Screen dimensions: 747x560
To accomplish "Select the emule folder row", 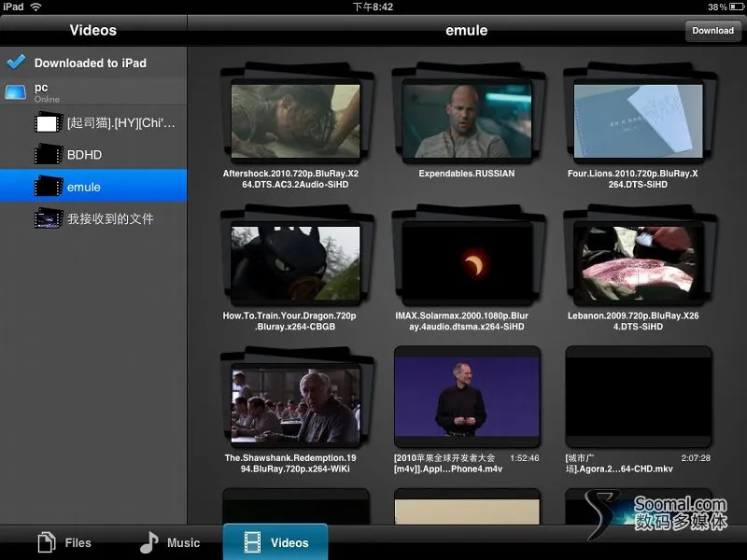I will [x=92, y=186].
